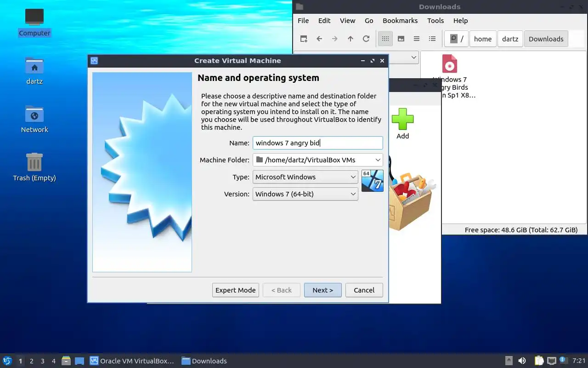Open the Type dropdown showing Microsoft Windows
The image size is (588, 368).
point(305,177)
